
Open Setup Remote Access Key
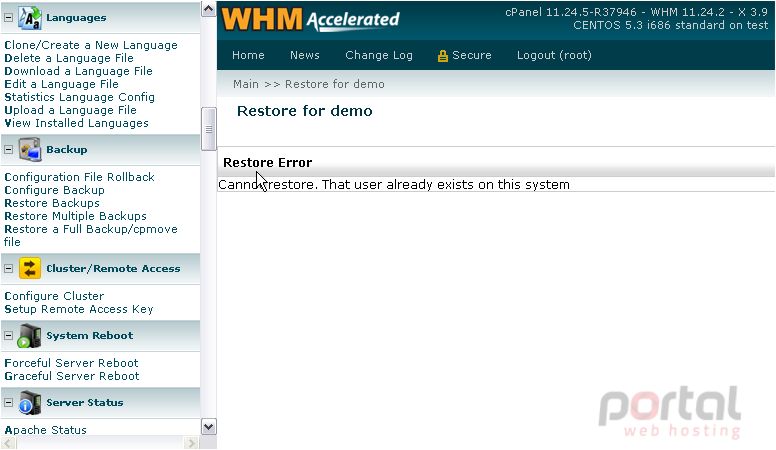point(79,309)
